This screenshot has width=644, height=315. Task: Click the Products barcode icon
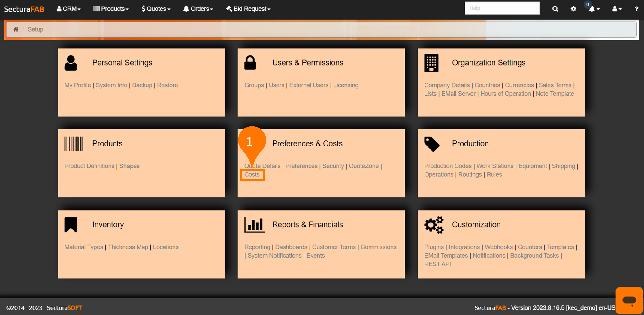[x=73, y=143]
